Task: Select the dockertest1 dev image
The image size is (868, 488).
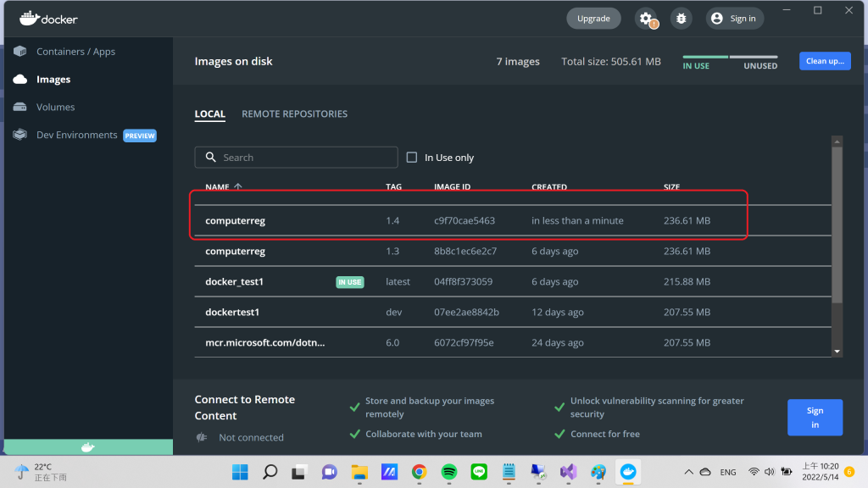Action: point(513,312)
